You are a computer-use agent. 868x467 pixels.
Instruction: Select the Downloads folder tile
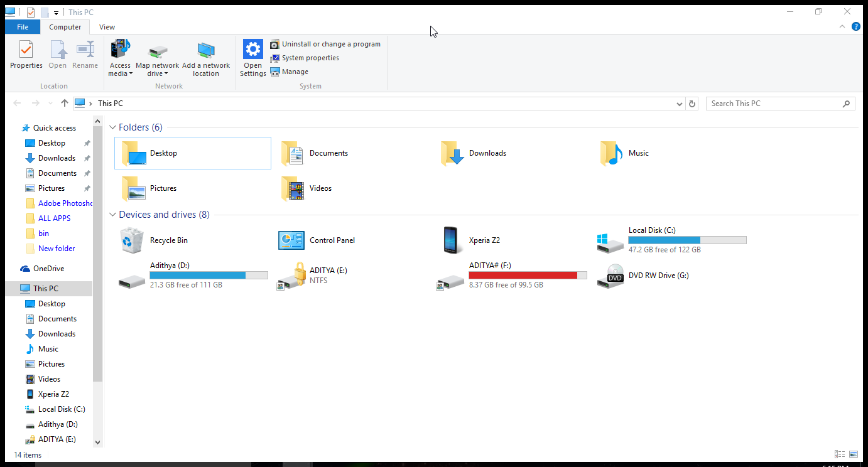(x=512, y=153)
